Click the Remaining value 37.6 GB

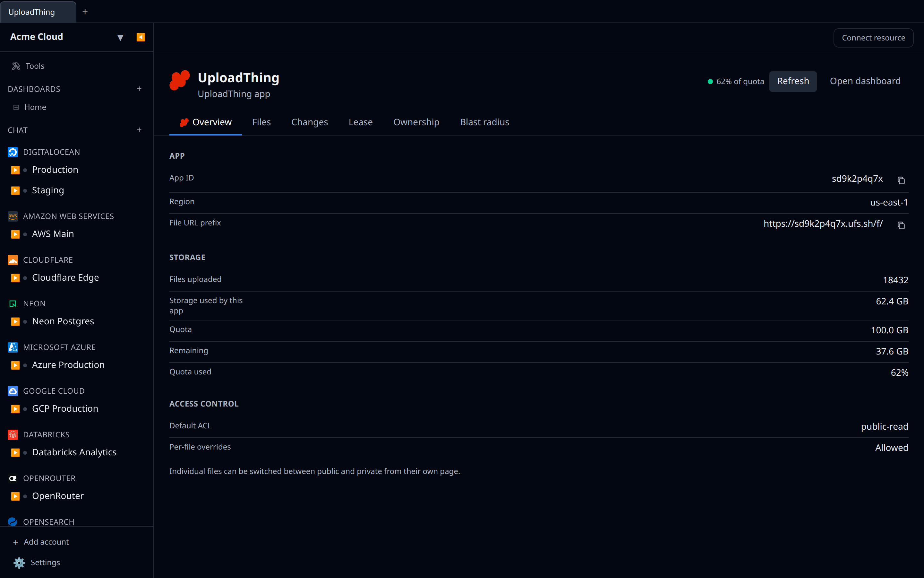pyautogui.click(x=892, y=351)
